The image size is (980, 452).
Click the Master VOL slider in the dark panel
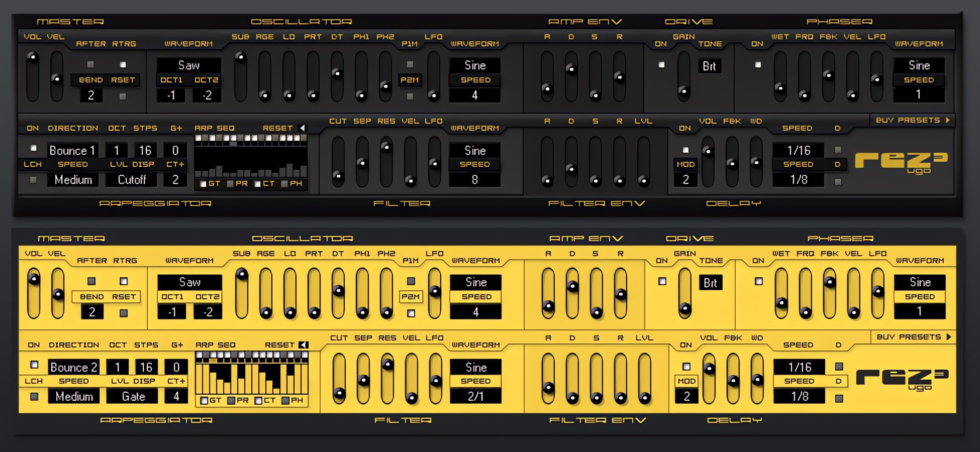[x=33, y=75]
